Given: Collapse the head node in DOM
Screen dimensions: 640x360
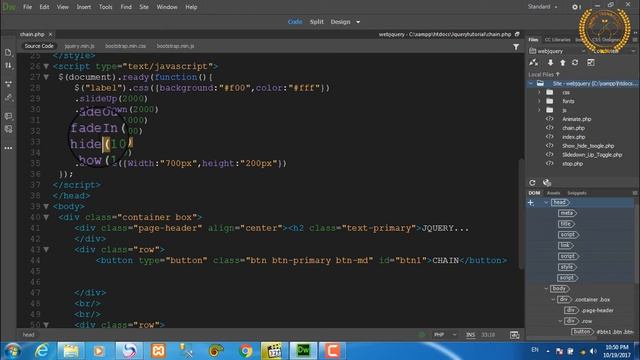Looking at the screenshot, I should click(546, 202).
